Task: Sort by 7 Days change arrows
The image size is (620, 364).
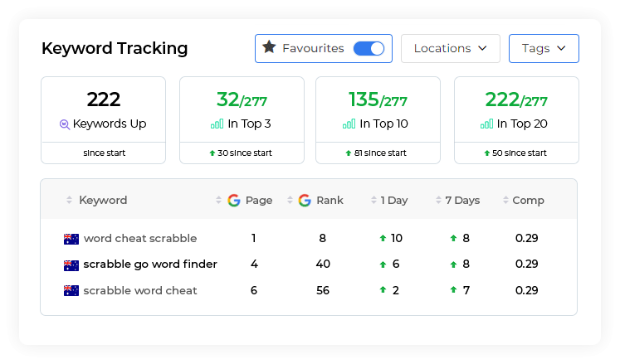Action: [x=438, y=200]
